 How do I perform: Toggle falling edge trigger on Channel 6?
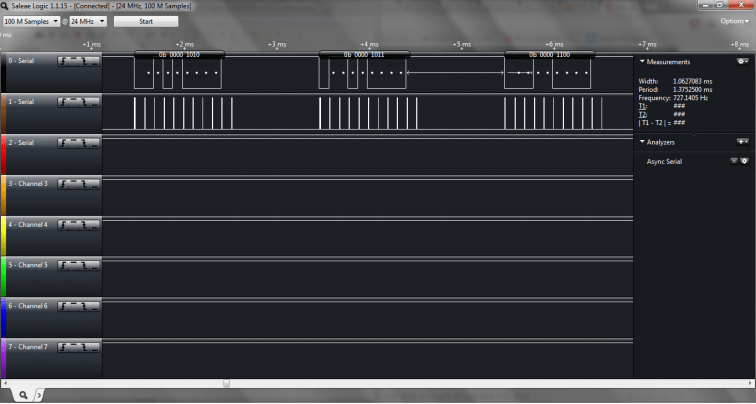pos(84,307)
